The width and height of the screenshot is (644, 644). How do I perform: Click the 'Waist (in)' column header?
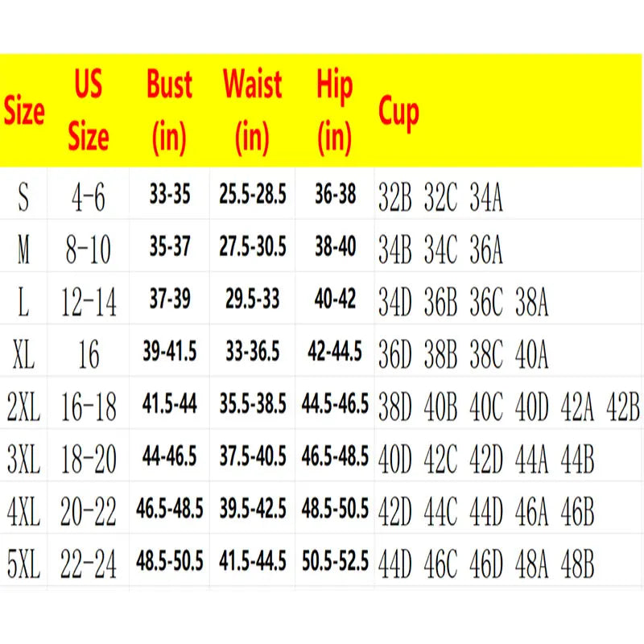click(x=253, y=112)
